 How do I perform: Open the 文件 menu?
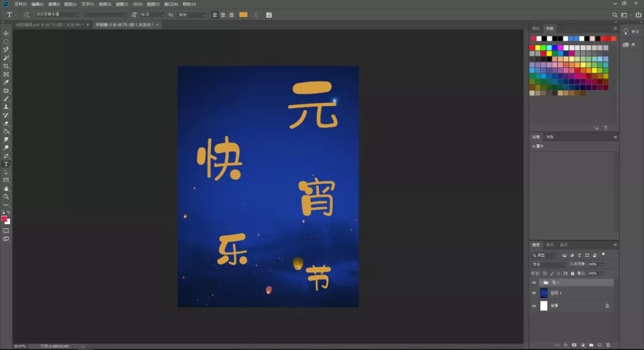coord(21,4)
